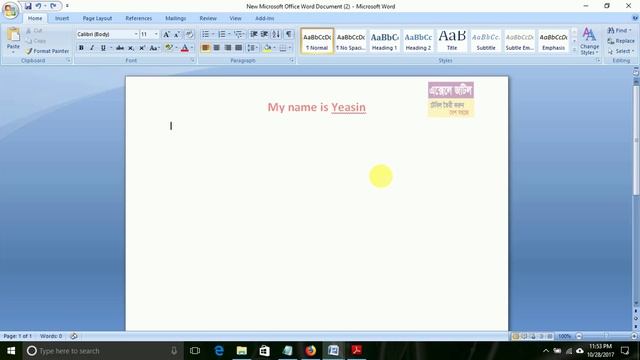Justify the text

pyautogui.click(x=238, y=48)
